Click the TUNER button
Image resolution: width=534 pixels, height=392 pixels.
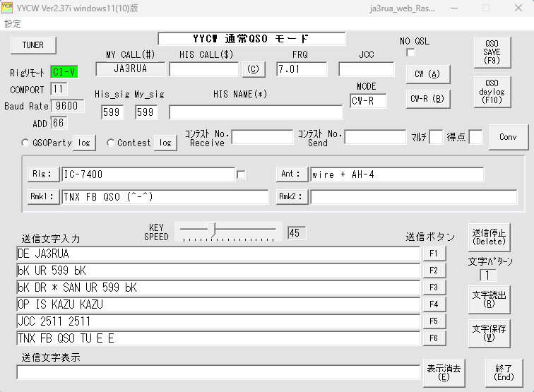[32, 44]
